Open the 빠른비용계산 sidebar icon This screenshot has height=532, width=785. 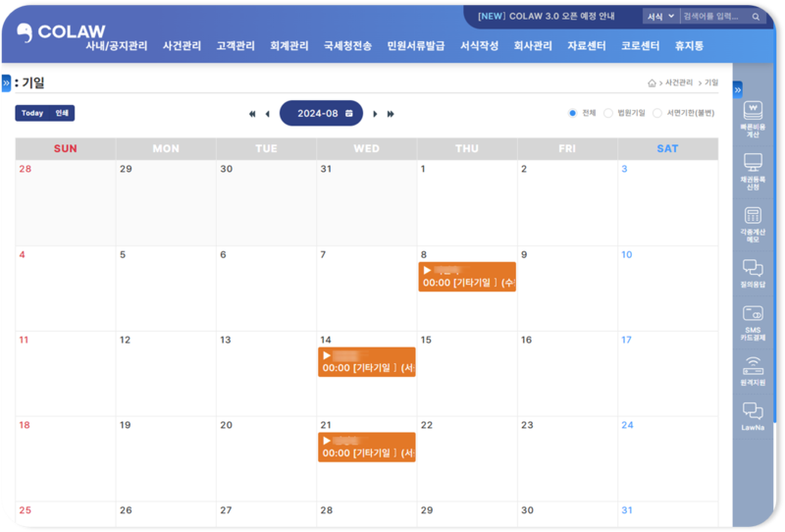tap(753, 119)
